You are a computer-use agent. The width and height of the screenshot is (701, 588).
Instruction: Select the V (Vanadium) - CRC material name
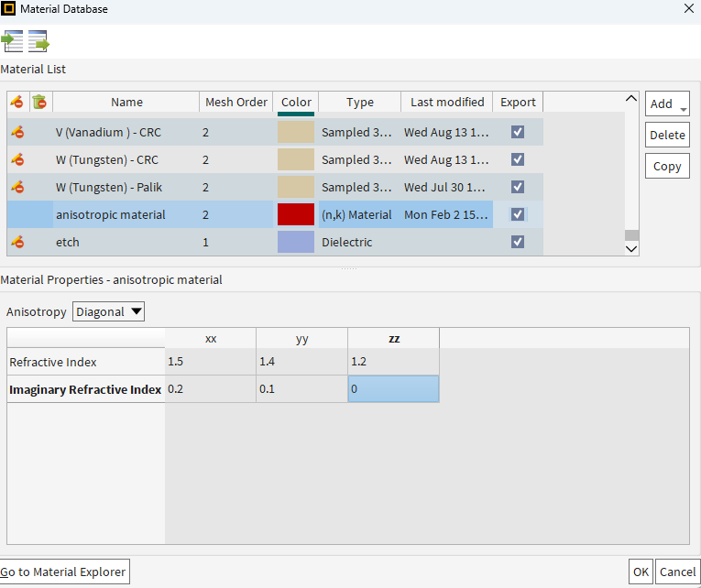click(108, 132)
